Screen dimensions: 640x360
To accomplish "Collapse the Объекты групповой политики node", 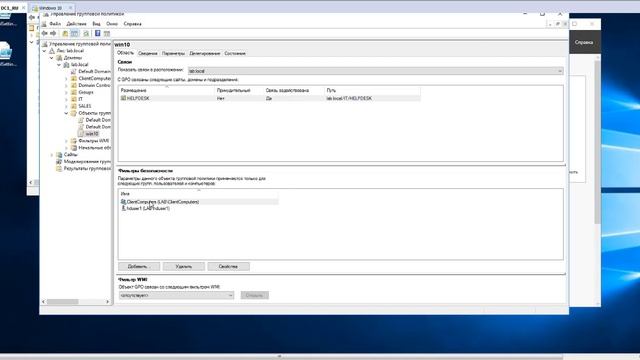I will point(67,113).
